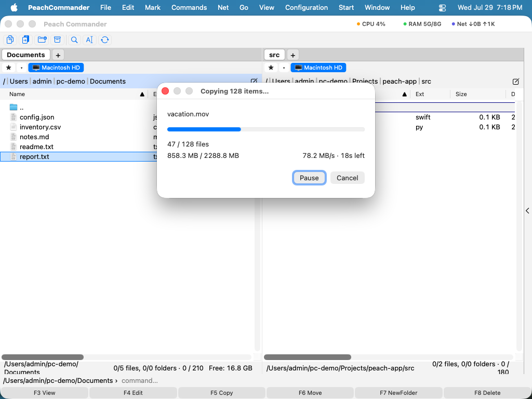Collapse side drawer with the chevron arrow
Image resolution: width=532 pixels, height=399 pixels.
[528, 211]
